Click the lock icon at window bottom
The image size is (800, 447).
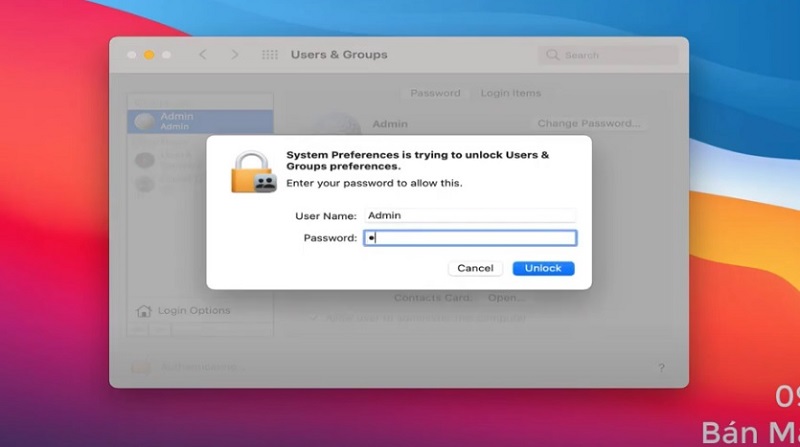click(141, 366)
